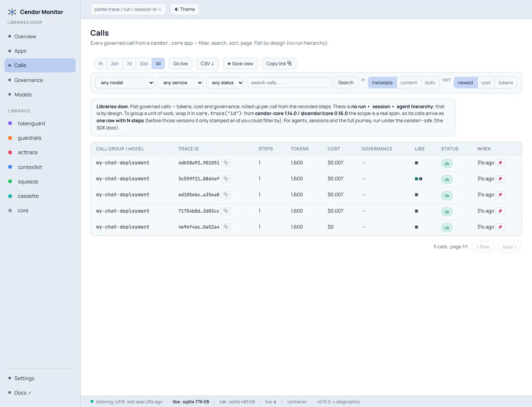Click $0 cost in 4e96f4ac row
The image size is (532, 407).
(x=331, y=227)
